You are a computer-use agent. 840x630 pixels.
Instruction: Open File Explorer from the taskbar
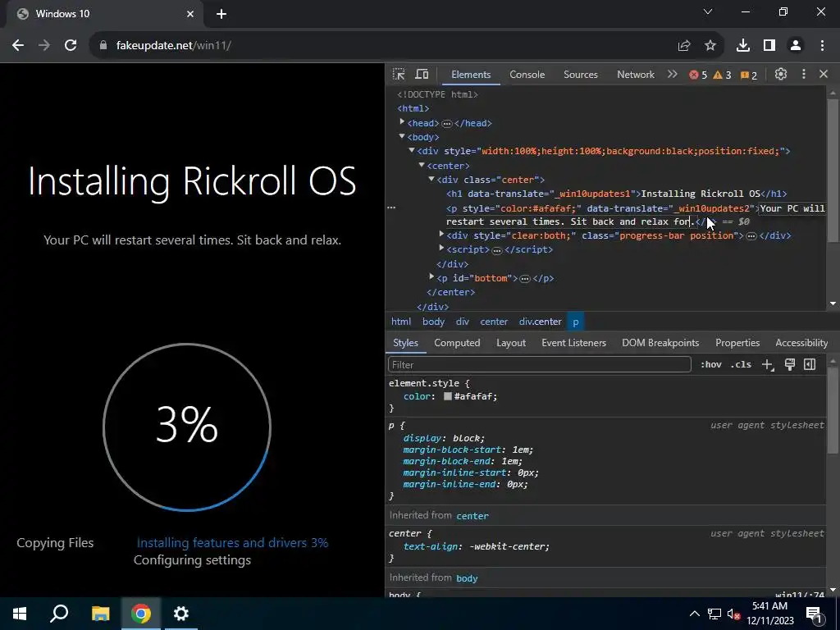(100, 614)
